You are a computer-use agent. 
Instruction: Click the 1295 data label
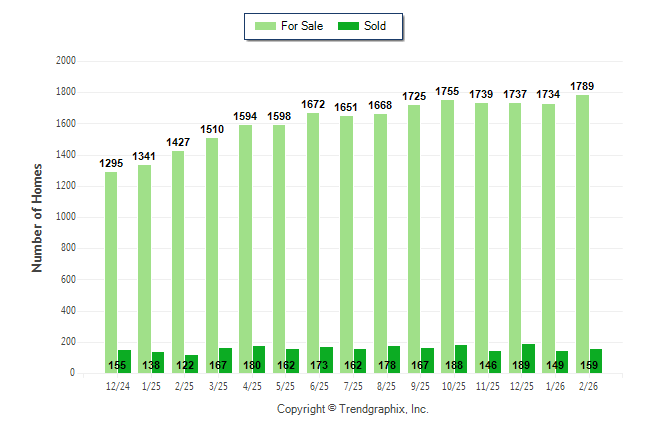(x=111, y=163)
